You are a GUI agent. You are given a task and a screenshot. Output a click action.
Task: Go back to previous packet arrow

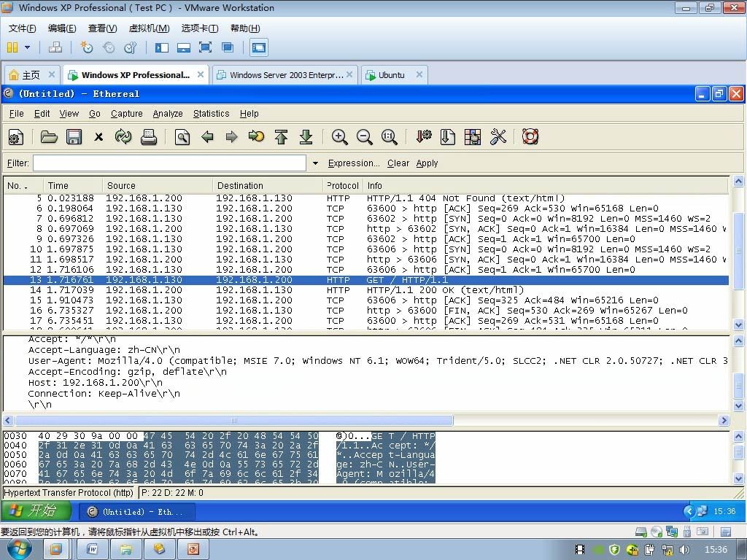click(207, 137)
